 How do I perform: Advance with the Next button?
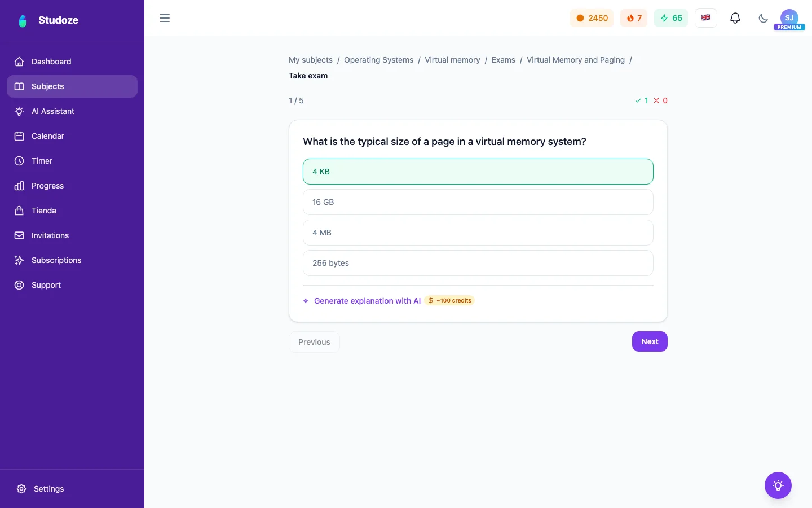(650, 341)
